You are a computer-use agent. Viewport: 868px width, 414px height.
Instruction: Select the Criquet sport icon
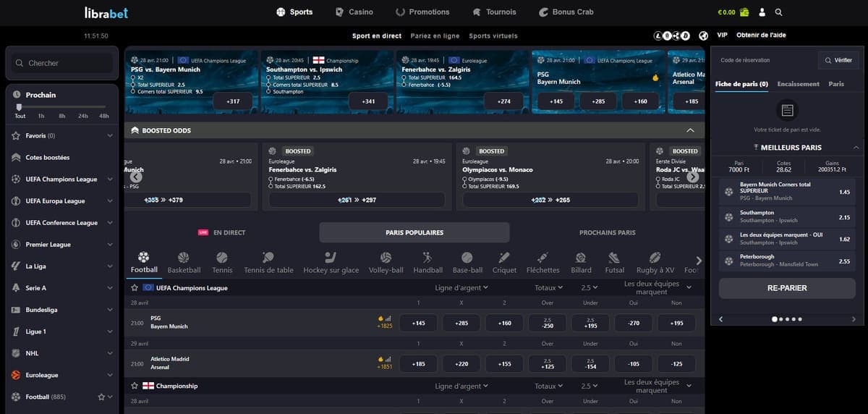click(504, 263)
